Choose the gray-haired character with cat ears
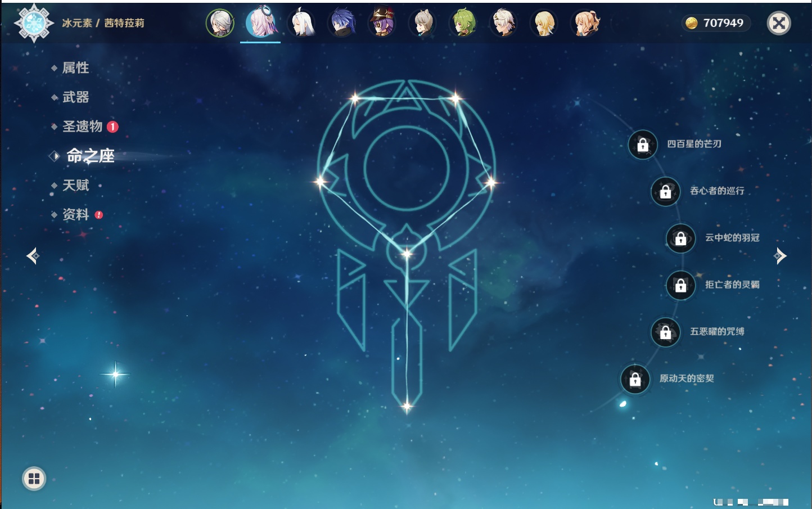Screen dimensions: 812x509 pyautogui.click(x=423, y=23)
